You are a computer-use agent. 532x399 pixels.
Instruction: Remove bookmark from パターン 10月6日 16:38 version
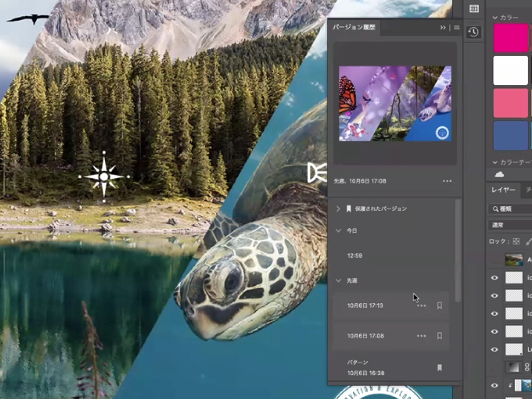click(440, 368)
